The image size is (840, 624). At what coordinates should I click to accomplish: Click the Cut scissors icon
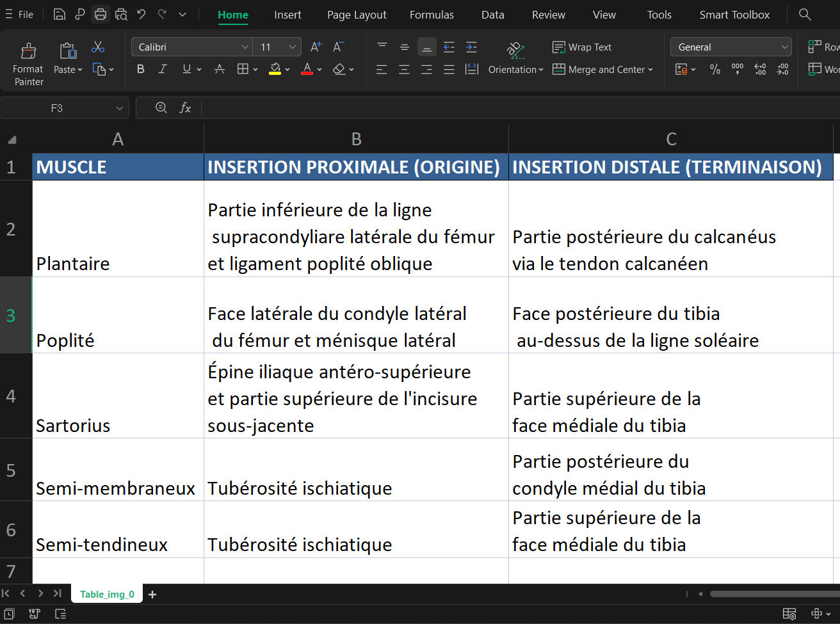(x=97, y=47)
